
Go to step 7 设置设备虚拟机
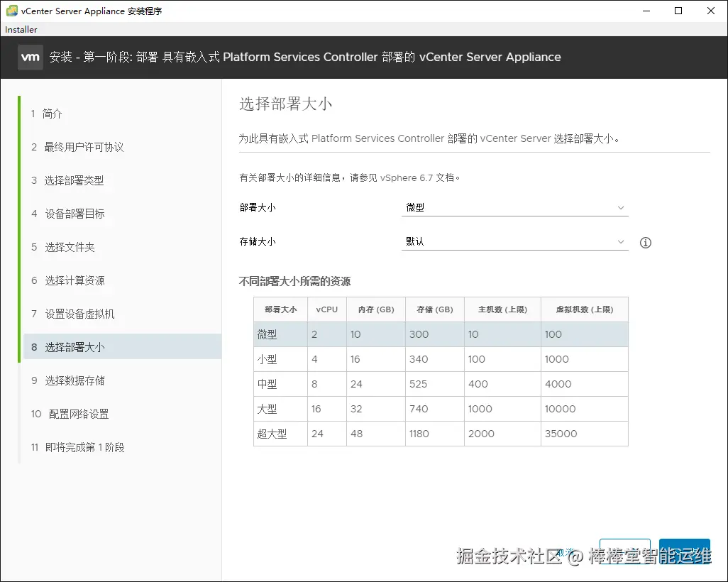point(73,314)
